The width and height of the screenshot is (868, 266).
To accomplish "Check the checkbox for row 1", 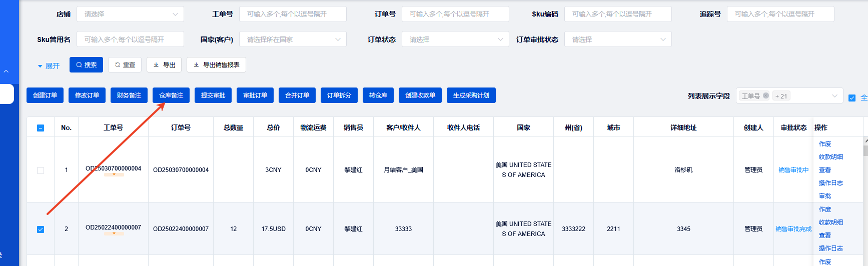I will tap(41, 170).
